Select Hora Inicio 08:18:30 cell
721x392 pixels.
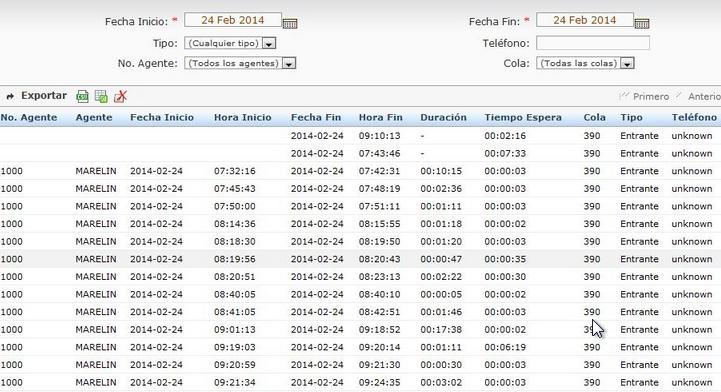[x=235, y=242]
